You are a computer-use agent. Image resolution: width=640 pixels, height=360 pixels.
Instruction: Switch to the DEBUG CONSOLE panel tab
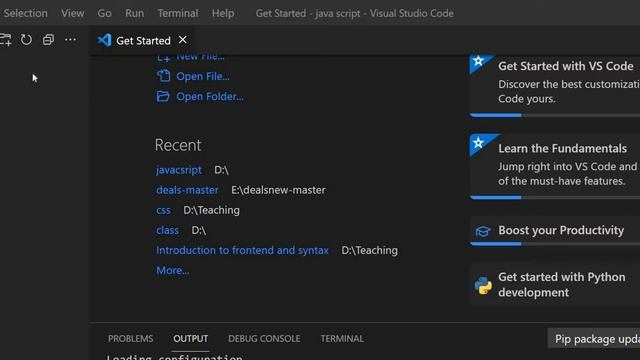coord(264,338)
